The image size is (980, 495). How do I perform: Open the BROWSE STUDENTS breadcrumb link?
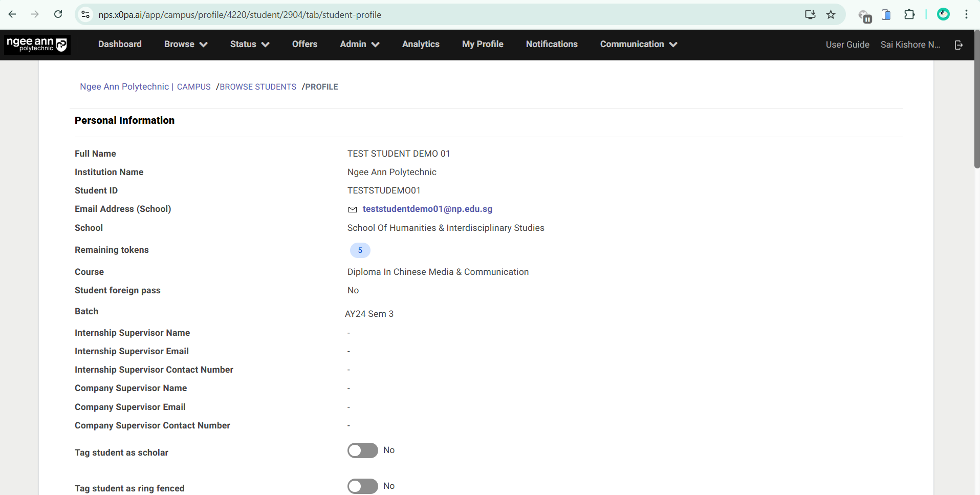pos(257,87)
